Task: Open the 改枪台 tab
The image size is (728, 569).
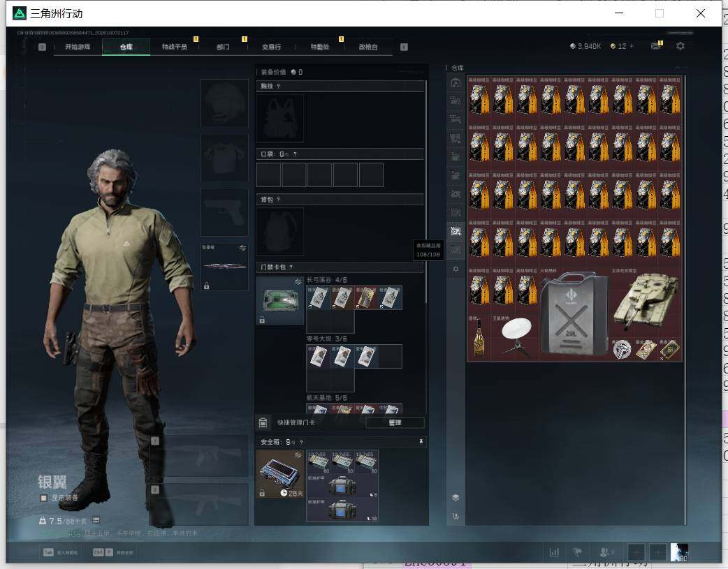Action: pos(367,47)
